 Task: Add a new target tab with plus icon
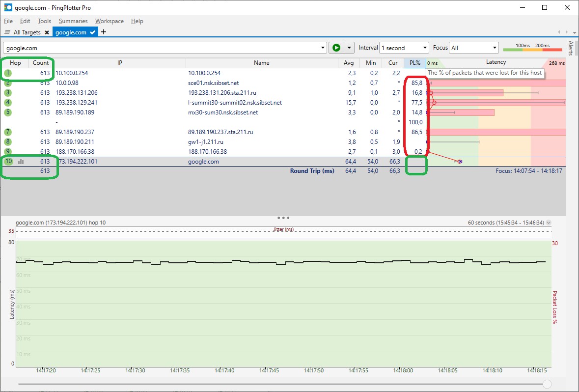click(x=104, y=32)
